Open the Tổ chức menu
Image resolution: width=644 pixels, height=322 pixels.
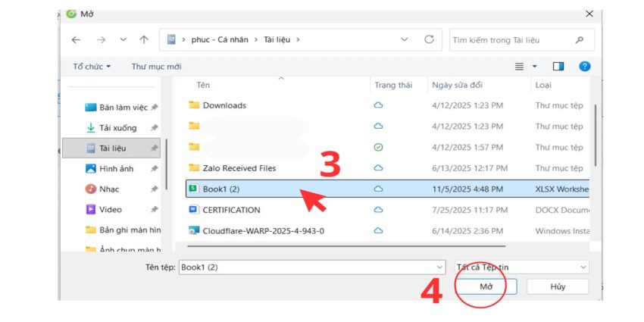click(x=92, y=67)
